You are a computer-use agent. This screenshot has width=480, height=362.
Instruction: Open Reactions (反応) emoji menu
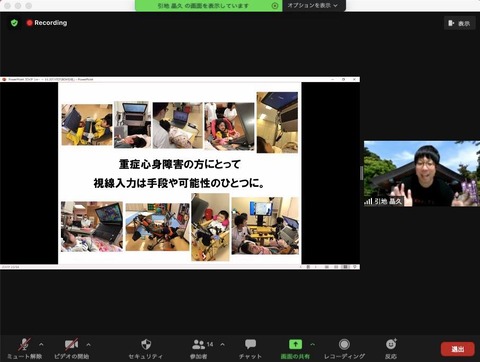tap(391, 349)
